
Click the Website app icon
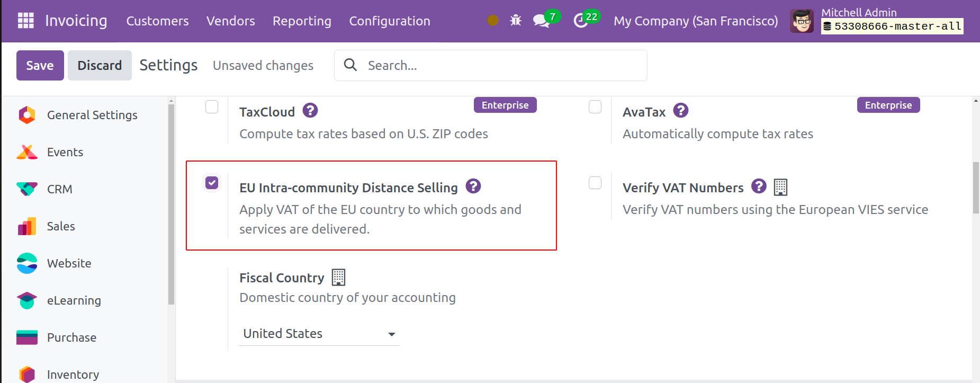[27, 263]
